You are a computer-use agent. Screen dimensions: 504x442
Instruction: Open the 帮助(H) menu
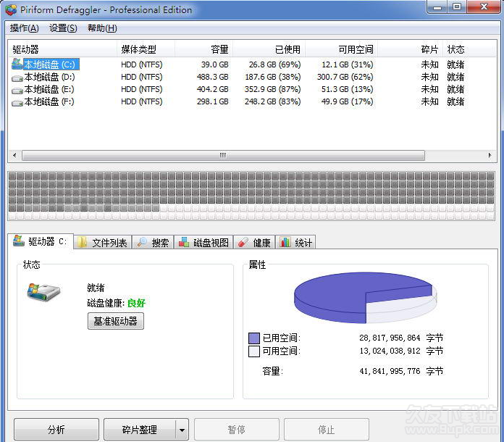(x=102, y=28)
